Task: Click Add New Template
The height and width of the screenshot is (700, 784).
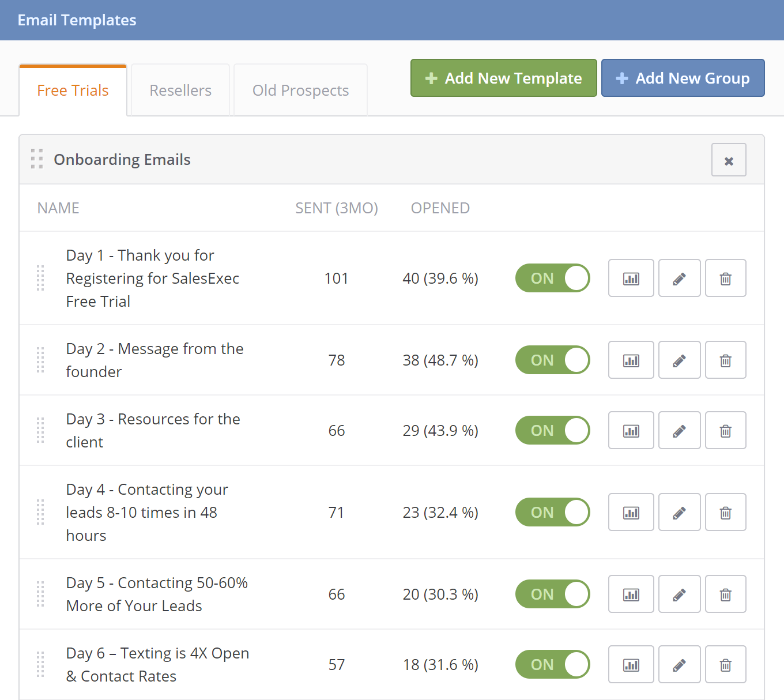Action: 503,78
